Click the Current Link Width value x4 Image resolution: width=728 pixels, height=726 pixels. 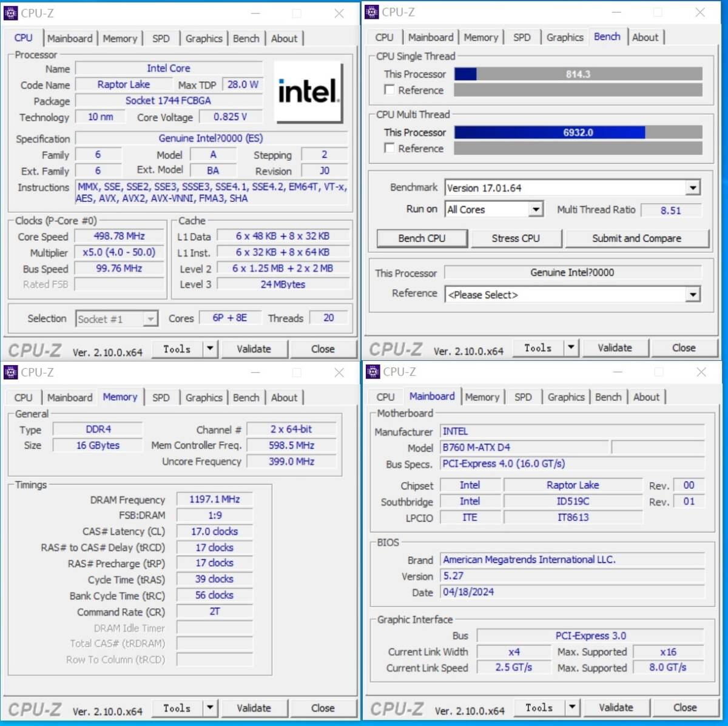point(514,652)
